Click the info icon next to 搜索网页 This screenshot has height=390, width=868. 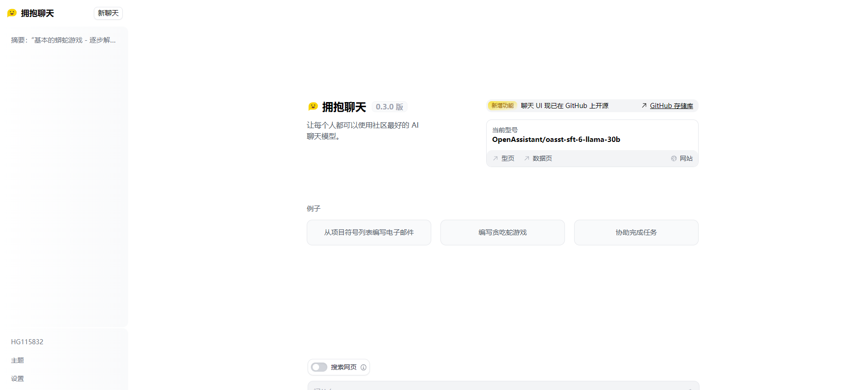pyautogui.click(x=363, y=367)
